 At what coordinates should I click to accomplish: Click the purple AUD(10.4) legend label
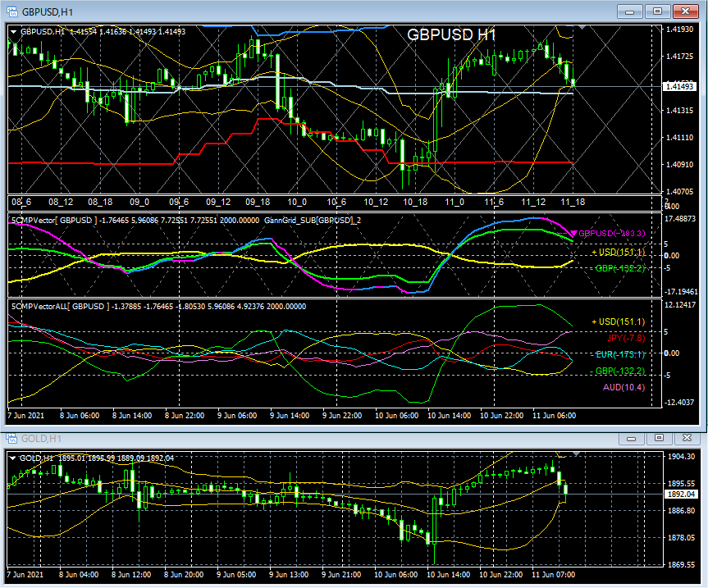[x=624, y=387]
